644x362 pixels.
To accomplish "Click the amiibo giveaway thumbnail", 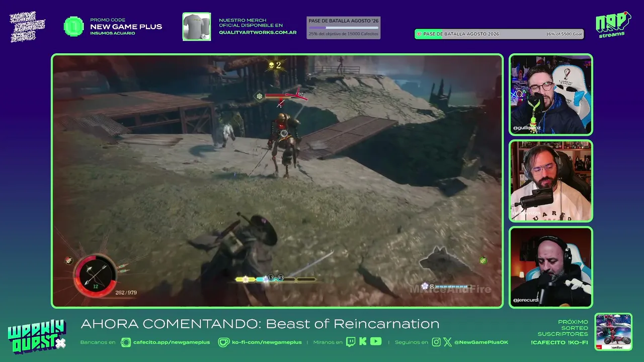I will click(x=613, y=332).
